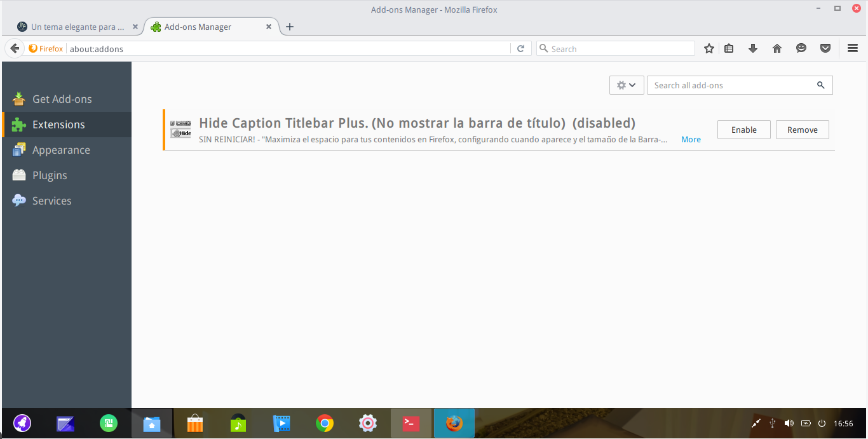The width and height of the screenshot is (868, 439).
Task: Click the about:addons address bar
Action: (x=288, y=49)
